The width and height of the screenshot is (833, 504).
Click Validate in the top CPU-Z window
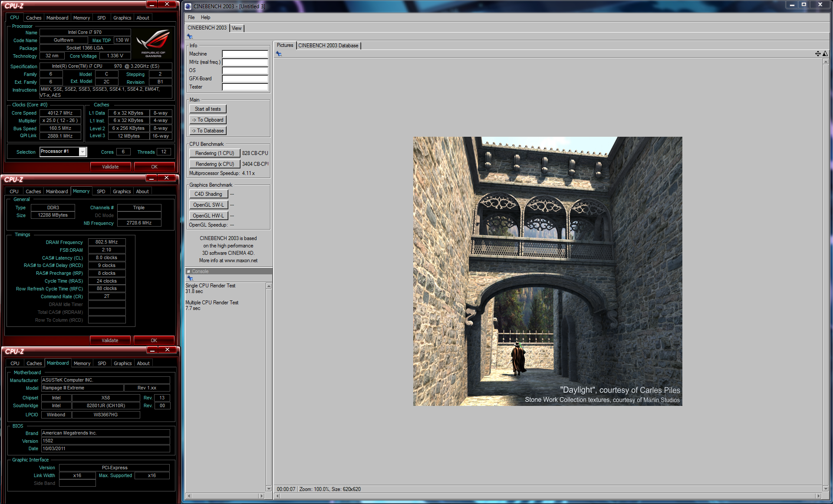tap(110, 167)
